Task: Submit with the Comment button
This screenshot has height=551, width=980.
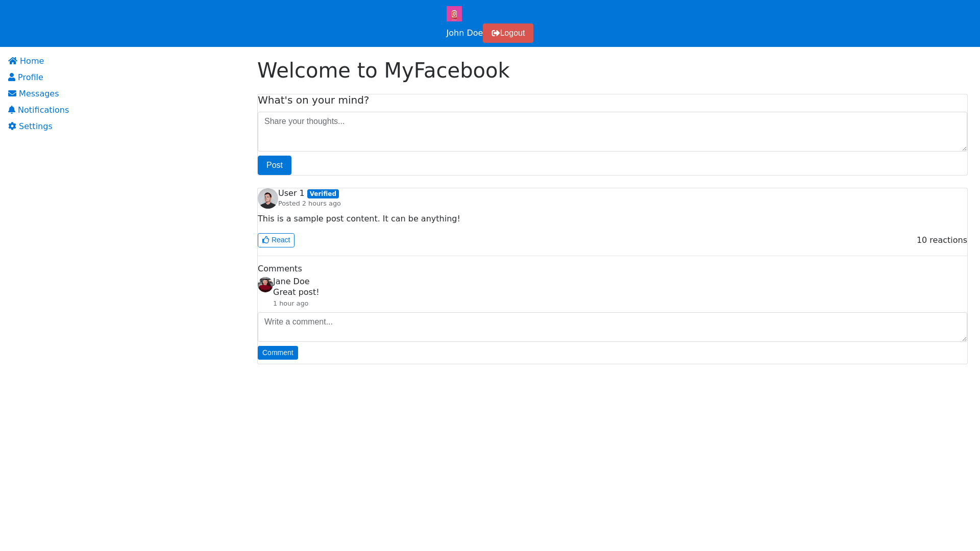Action: (x=278, y=353)
